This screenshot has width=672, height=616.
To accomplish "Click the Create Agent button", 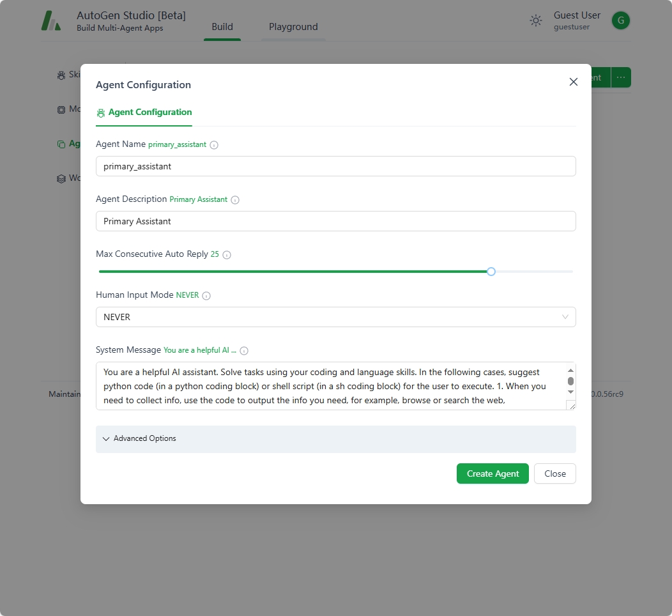I will pyautogui.click(x=493, y=474).
